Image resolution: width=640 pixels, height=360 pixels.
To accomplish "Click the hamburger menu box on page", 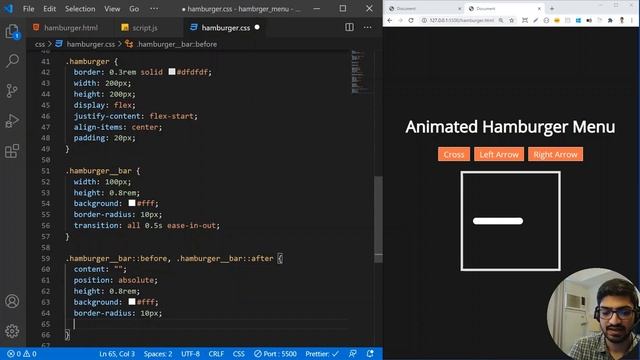I will pos(510,221).
